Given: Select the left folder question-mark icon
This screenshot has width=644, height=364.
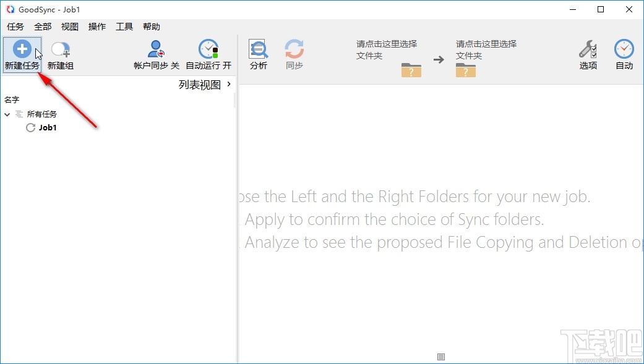Looking at the screenshot, I should [411, 70].
